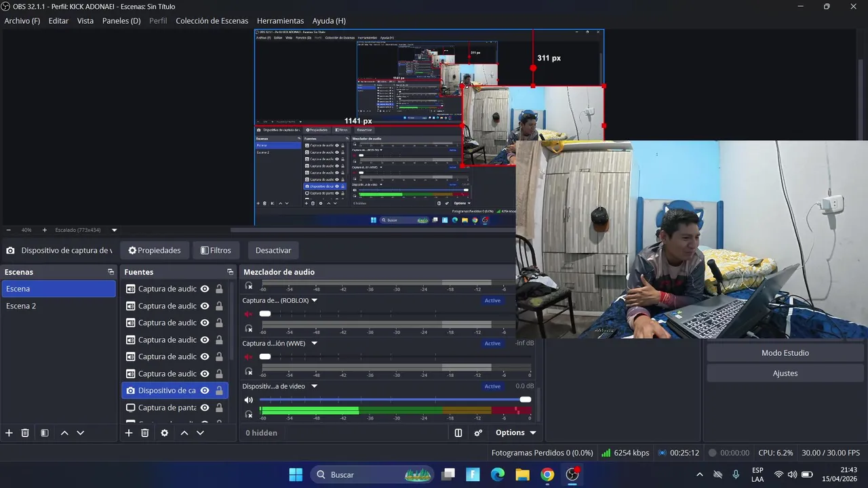Click the Dispositivo de video volume slider
This screenshot has height=488, width=868.
pyautogui.click(x=395, y=400)
